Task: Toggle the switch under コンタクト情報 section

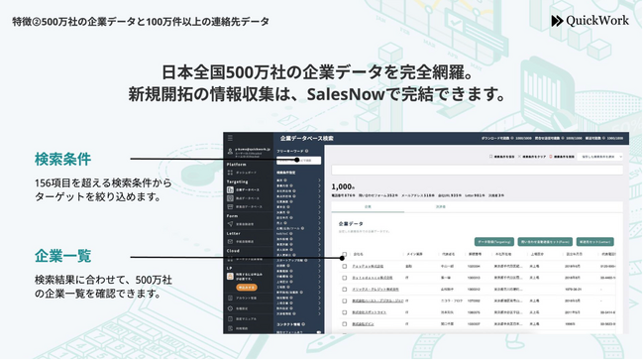Action: coord(319,332)
